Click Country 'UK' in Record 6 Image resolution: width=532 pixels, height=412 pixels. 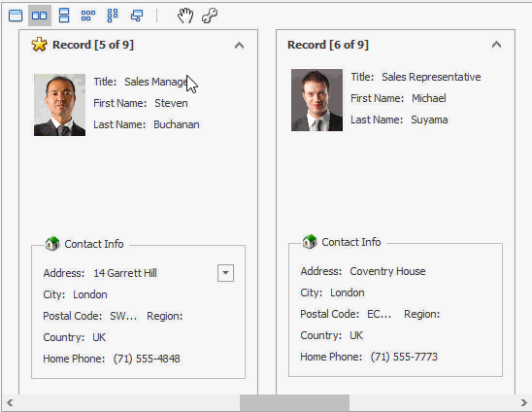tap(356, 335)
